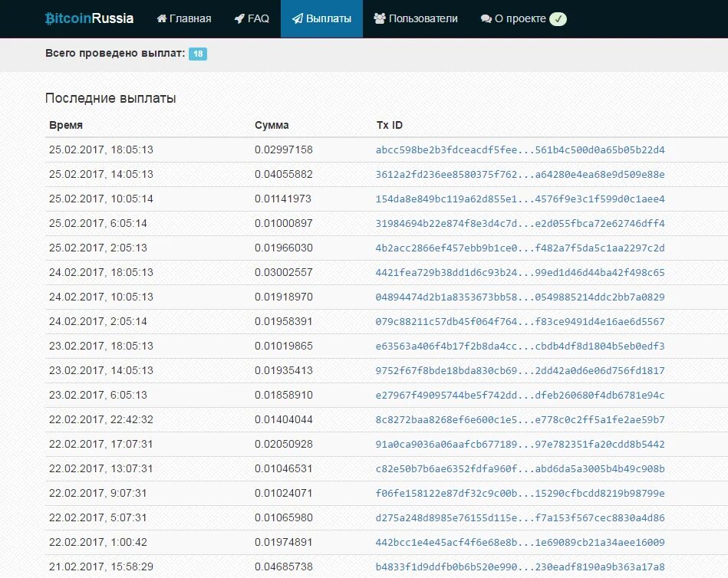Select time cell 25.02.2017, 18:05:13
728x578 pixels.
100,149
